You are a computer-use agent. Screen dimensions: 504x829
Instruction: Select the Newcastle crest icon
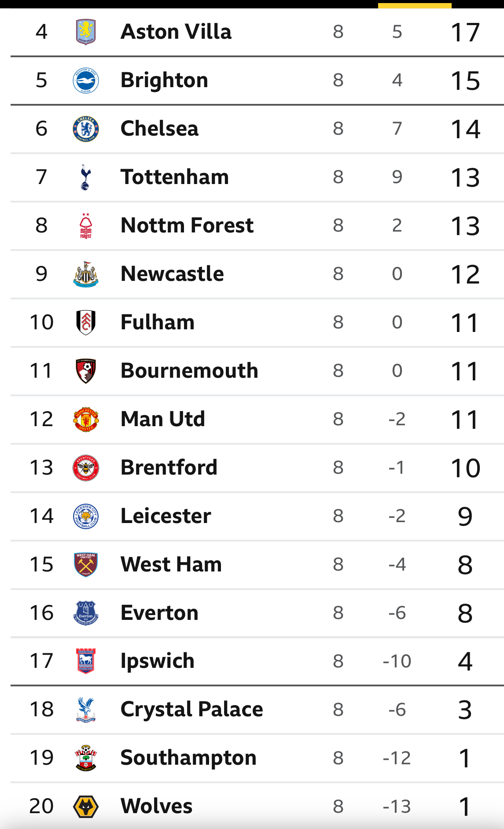tap(86, 274)
